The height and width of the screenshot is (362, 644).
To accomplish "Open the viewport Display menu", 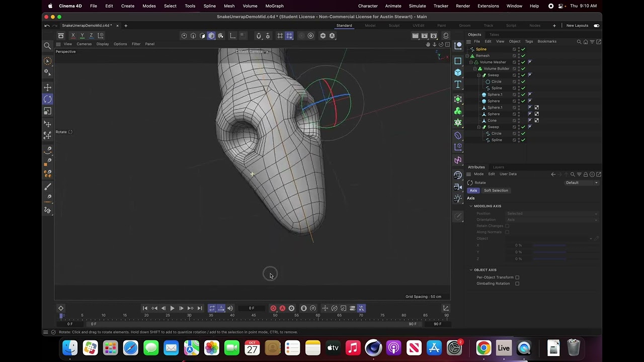I will [103, 44].
